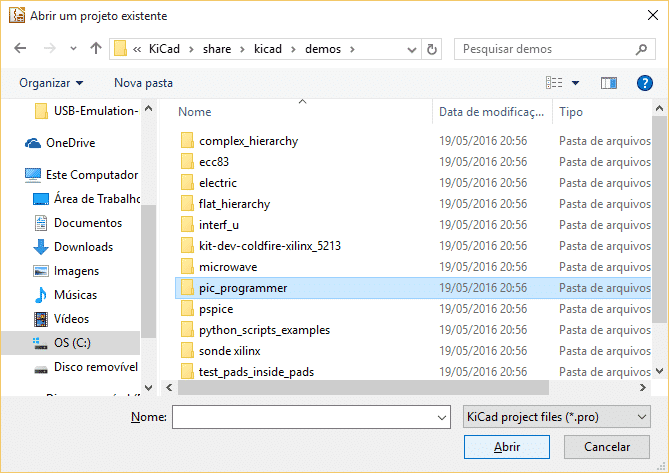Show hidden breadcrumb path via double chevron
Screen dimensions: 669x473
click(x=137, y=49)
